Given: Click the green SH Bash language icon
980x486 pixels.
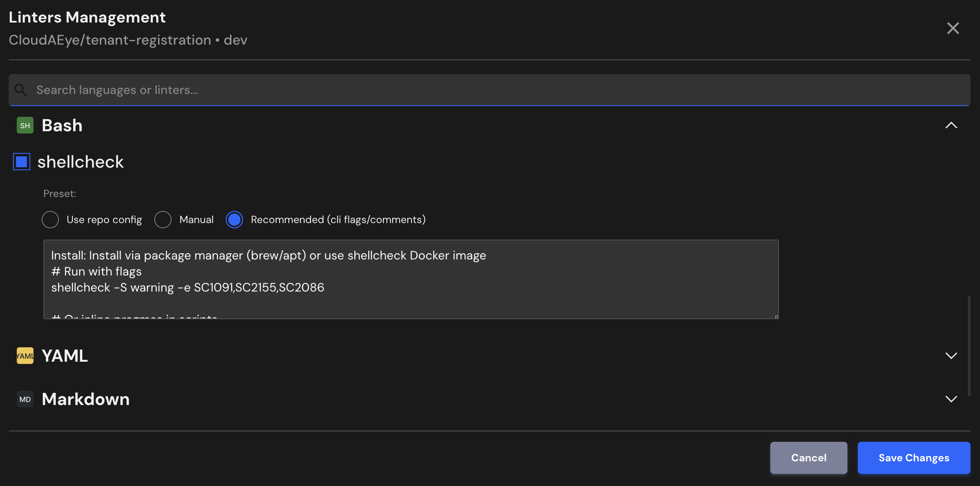Looking at the screenshot, I should pyautogui.click(x=25, y=126).
